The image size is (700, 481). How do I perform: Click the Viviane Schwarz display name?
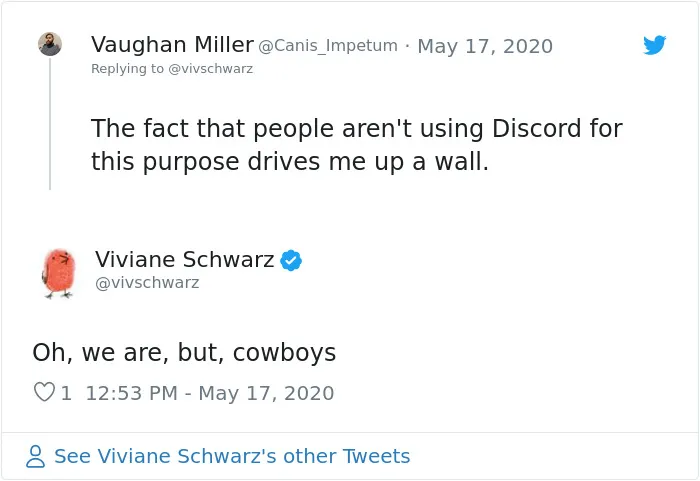[x=184, y=259]
